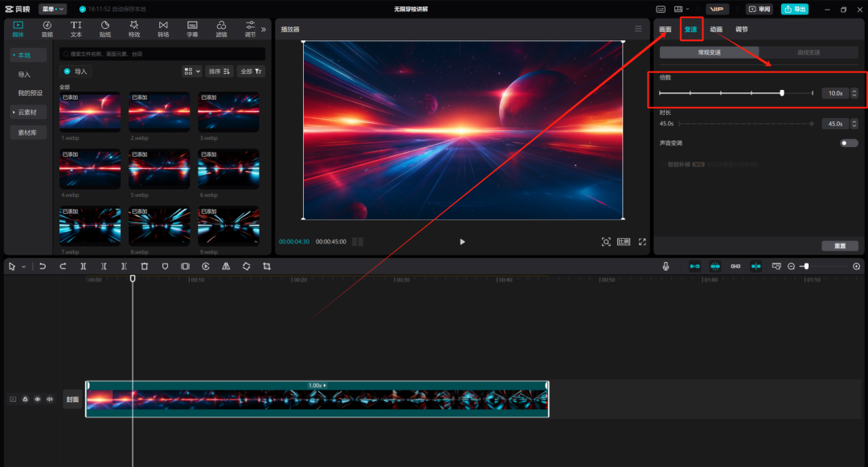
Task: Click the microphone record voiceover icon
Action: [x=665, y=266]
